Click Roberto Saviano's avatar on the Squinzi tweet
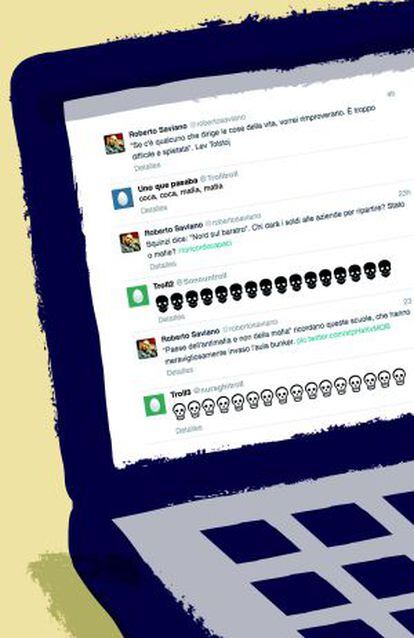 tap(130, 242)
